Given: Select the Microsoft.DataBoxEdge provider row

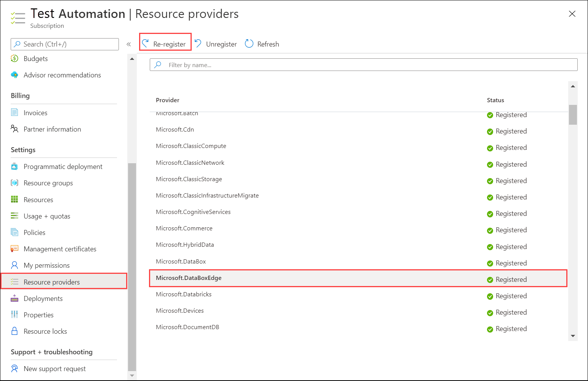Looking at the screenshot, I should 267,278.
